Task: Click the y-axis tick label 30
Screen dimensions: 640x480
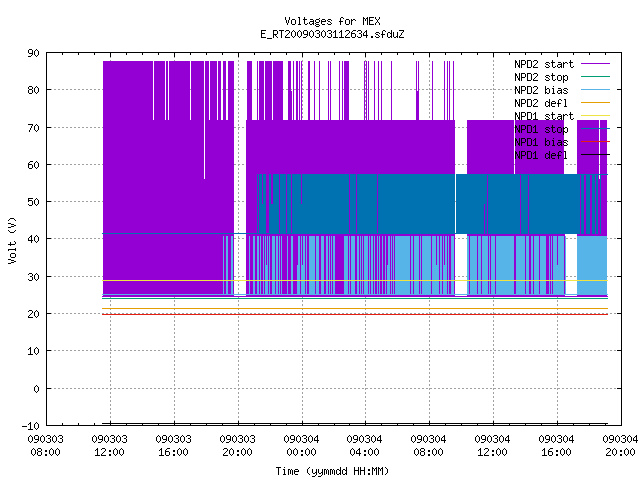Action: click(x=33, y=277)
